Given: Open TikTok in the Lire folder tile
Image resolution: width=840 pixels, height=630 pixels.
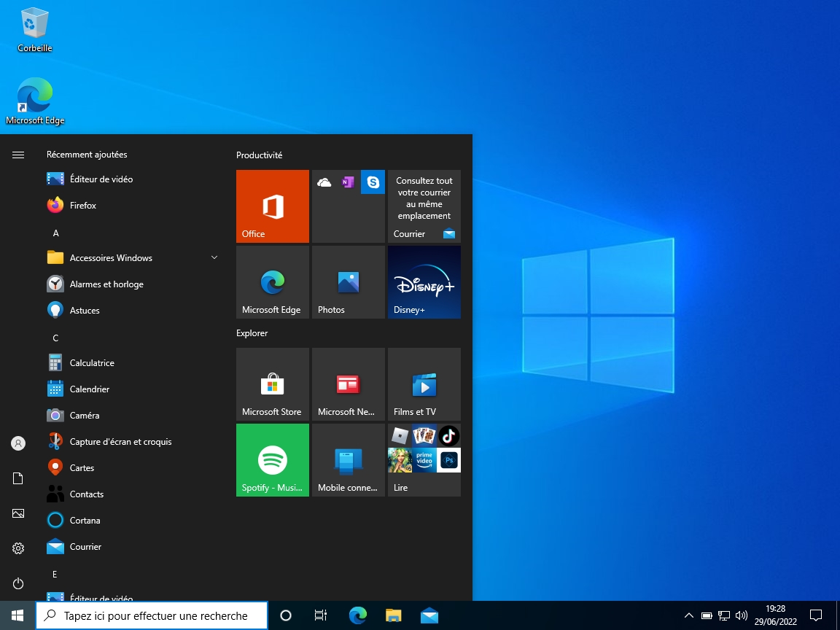Looking at the screenshot, I should coord(448,435).
